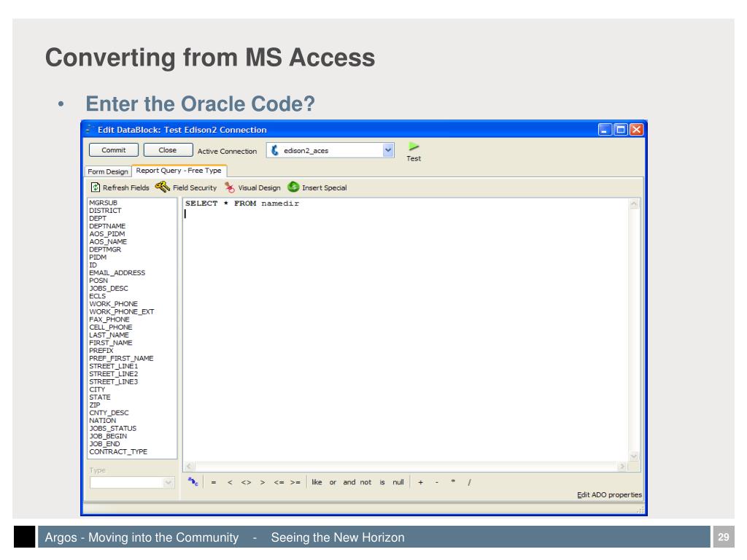Insert the asterisk multiply operator
Viewport: 747px width, 560px height.
point(453,481)
